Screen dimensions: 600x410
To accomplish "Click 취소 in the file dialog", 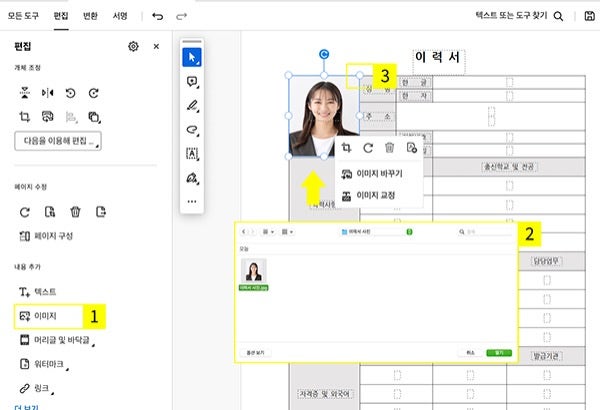I will [x=470, y=353].
